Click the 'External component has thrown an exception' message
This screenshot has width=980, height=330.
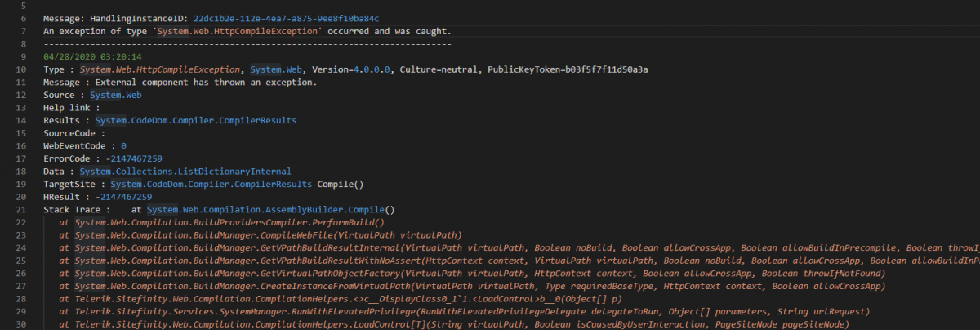coord(206,82)
